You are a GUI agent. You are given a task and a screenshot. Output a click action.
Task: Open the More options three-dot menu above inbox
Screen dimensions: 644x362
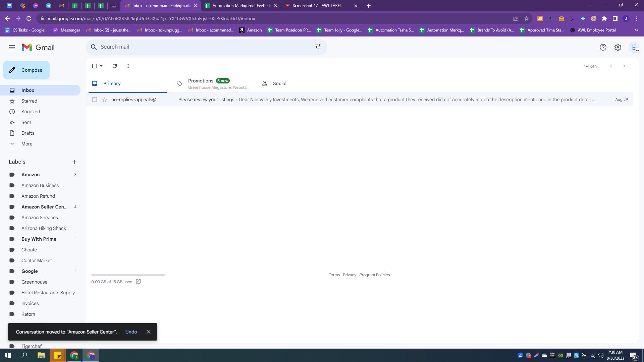(x=128, y=66)
